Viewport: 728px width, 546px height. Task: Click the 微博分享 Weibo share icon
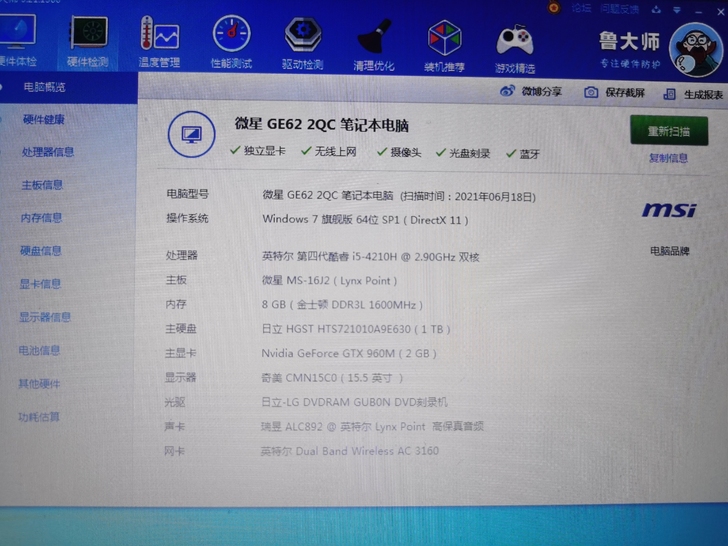click(x=507, y=91)
